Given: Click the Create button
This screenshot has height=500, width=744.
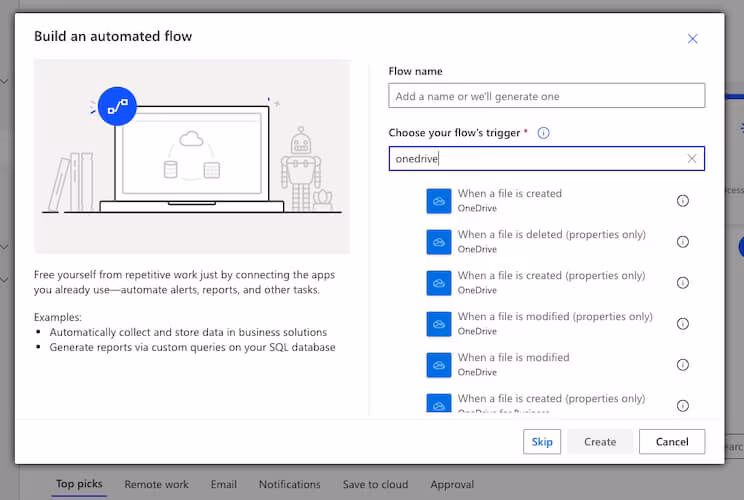Looking at the screenshot, I should (x=600, y=442).
